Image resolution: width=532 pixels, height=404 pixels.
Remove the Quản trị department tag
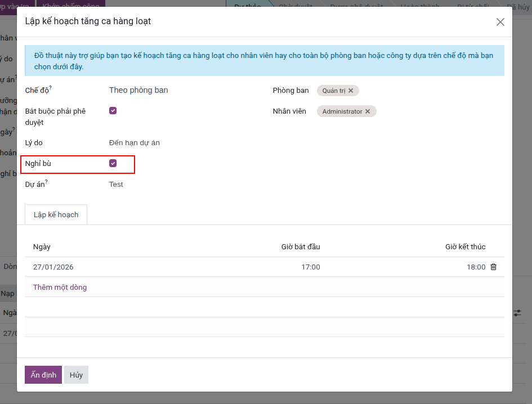click(351, 91)
